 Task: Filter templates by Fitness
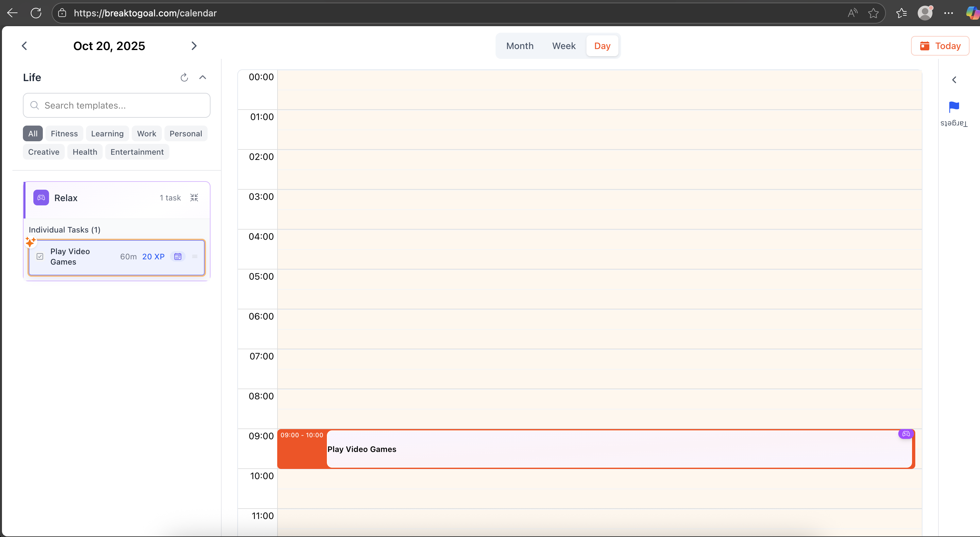64,133
